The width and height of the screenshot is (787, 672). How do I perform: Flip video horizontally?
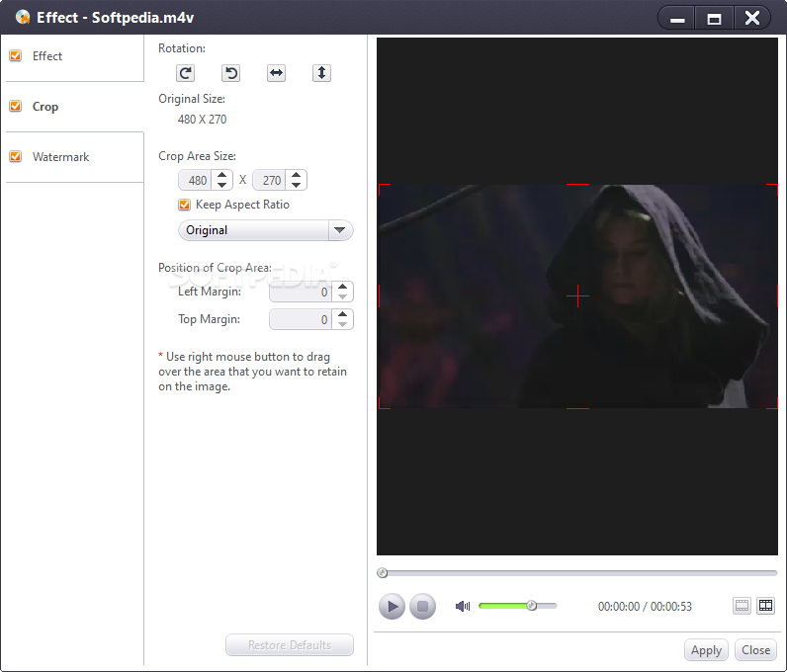[276, 73]
